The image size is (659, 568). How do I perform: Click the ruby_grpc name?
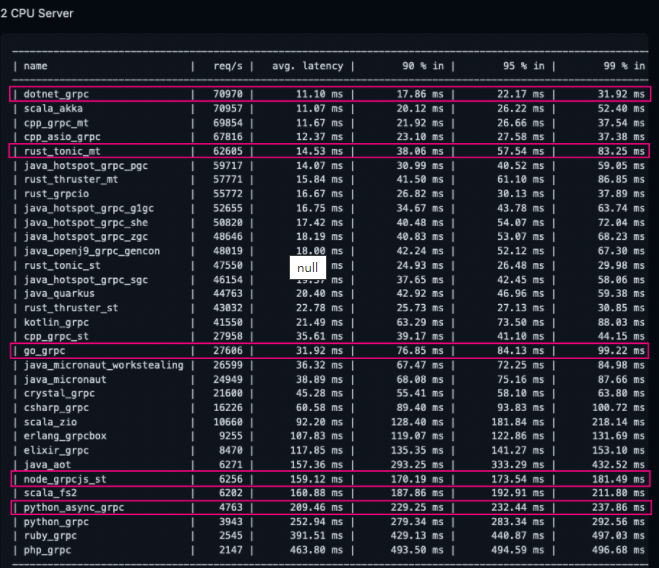click(50, 536)
